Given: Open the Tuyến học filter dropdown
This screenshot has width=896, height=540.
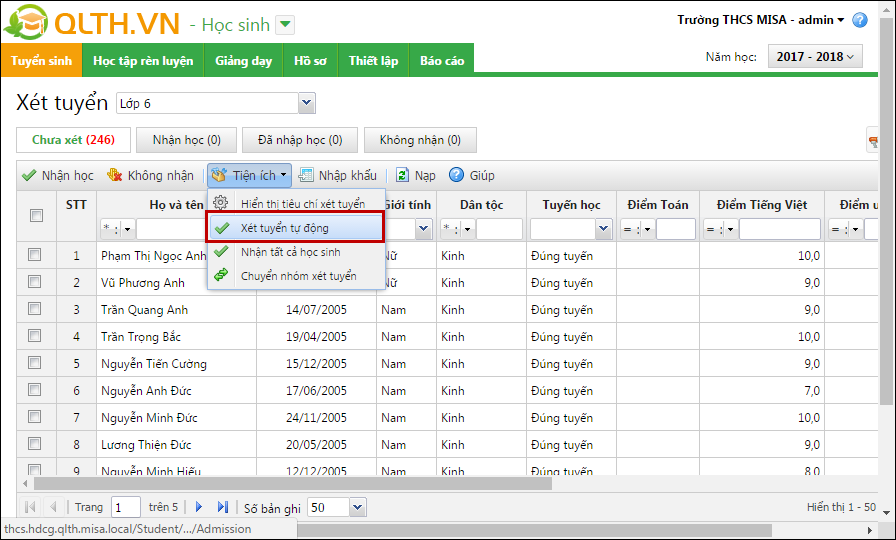Looking at the screenshot, I should [604, 229].
